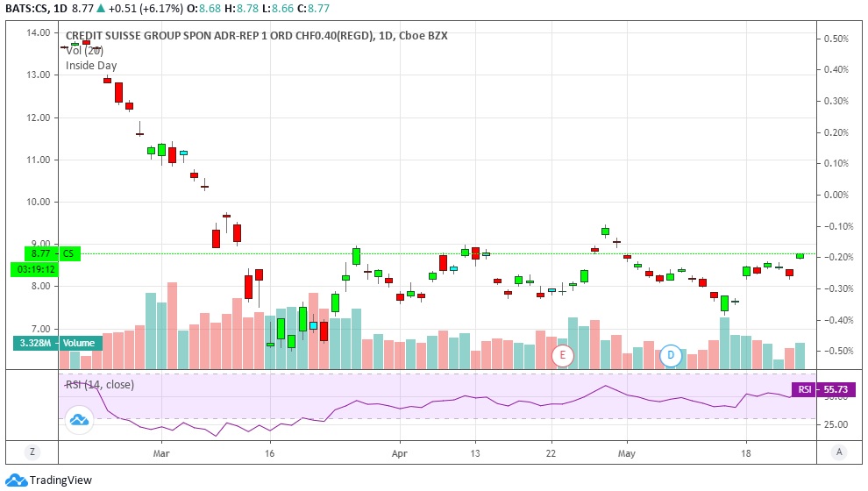Click the 8.77 CS price label
The height and width of the screenshot is (491, 868).
[53, 253]
